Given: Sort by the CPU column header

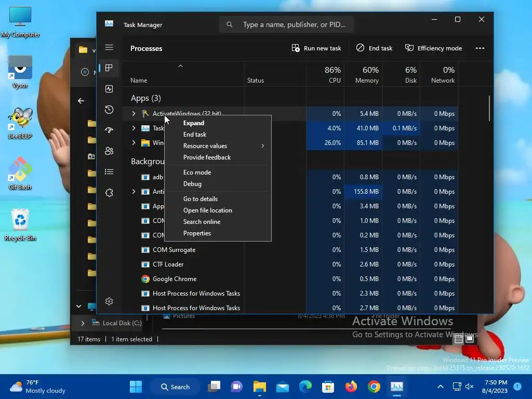Looking at the screenshot, I should [325, 75].
